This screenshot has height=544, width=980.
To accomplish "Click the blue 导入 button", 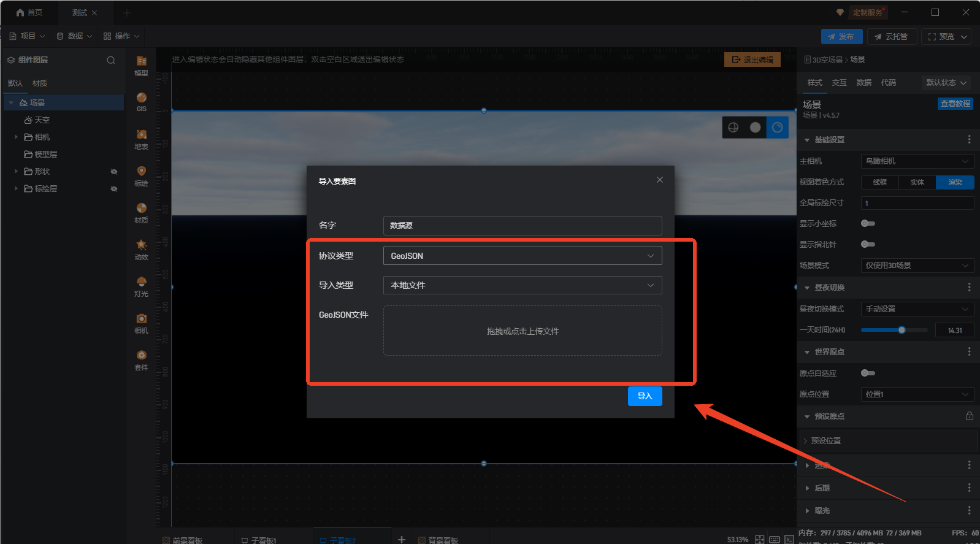I will coord(645,396).
